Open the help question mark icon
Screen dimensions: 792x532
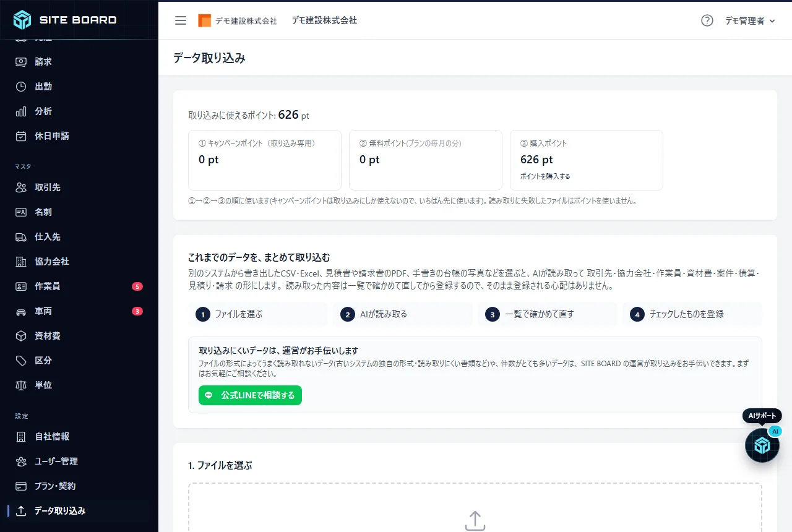(x=707, y=20)
